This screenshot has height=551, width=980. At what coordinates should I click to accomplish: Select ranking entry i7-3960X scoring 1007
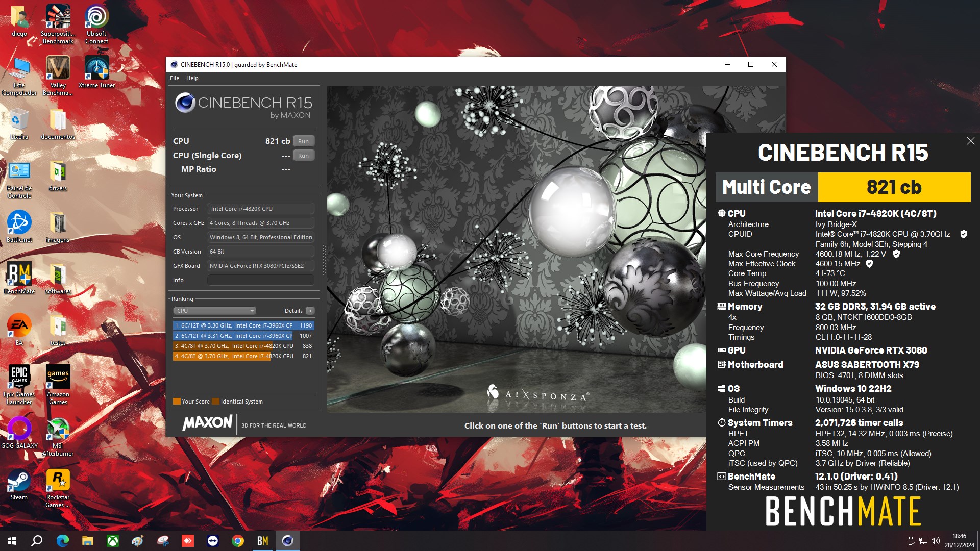click(x=243, y=336)
